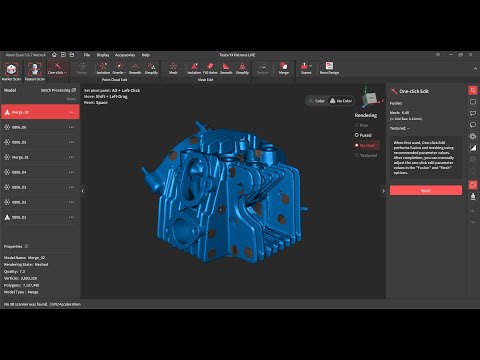The height and width of the screenshot is (360, 480).
Task: Switch display to Color mode
Action: (316, 101)
